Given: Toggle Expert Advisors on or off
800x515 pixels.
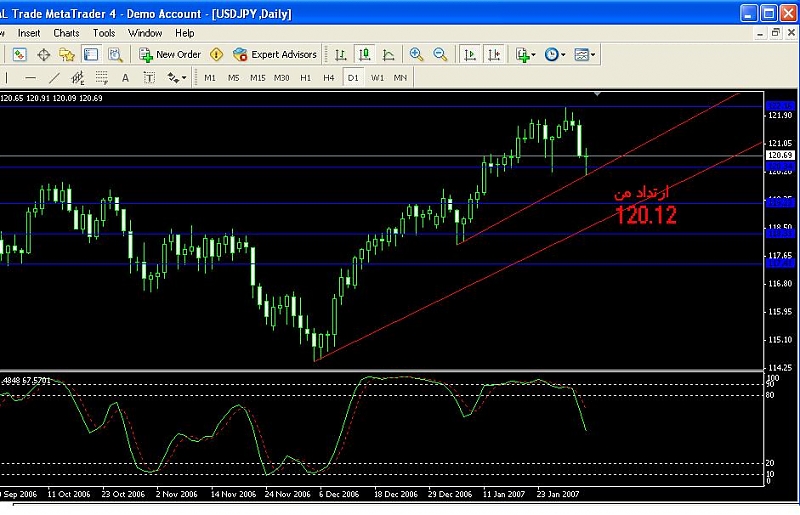Looking at the screenshot, I should tap(275, 55).
